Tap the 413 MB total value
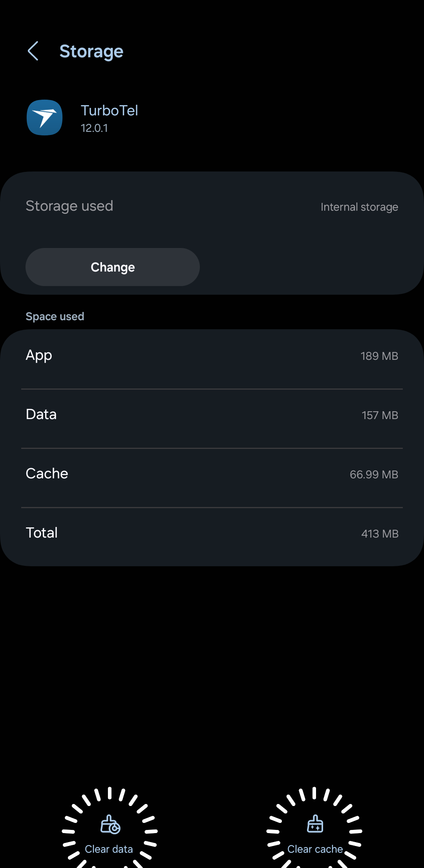Screen dimensions: 424x868 (380, 534)
